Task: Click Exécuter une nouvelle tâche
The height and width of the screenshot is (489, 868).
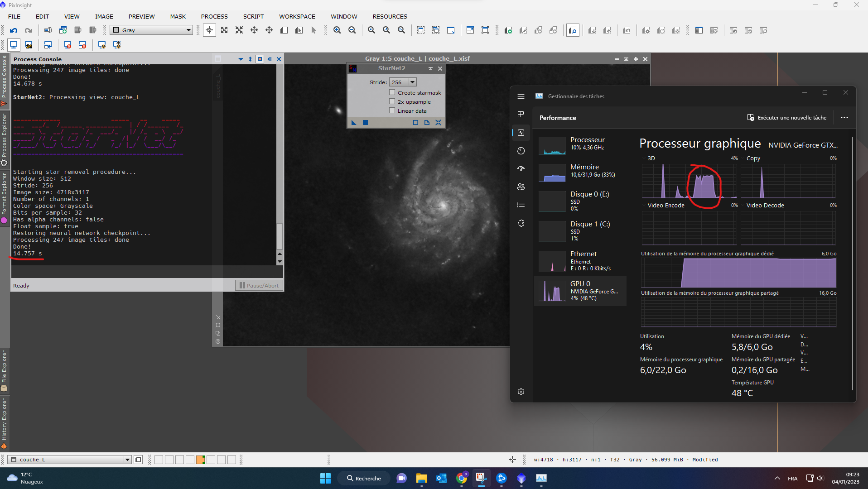Action: [x=787, y=118]
